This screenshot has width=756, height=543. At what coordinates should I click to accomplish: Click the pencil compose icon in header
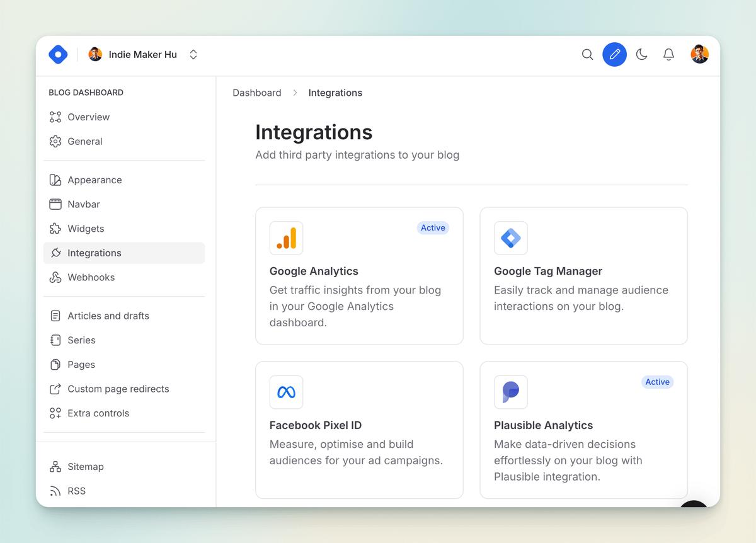614,54
